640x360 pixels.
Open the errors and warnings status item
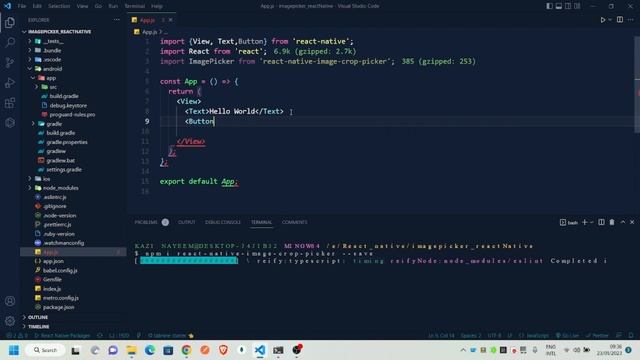point(17,336)
